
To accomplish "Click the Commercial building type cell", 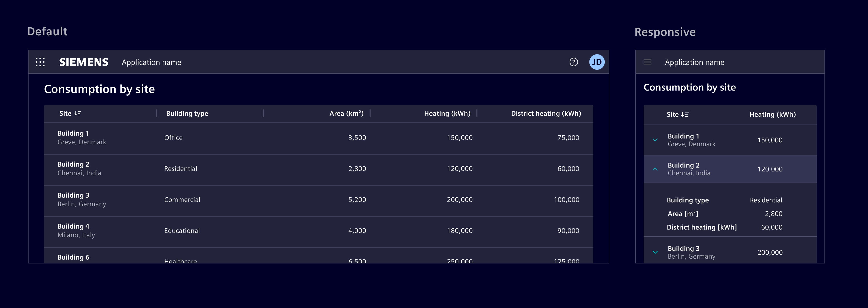I will pos(182,200).
